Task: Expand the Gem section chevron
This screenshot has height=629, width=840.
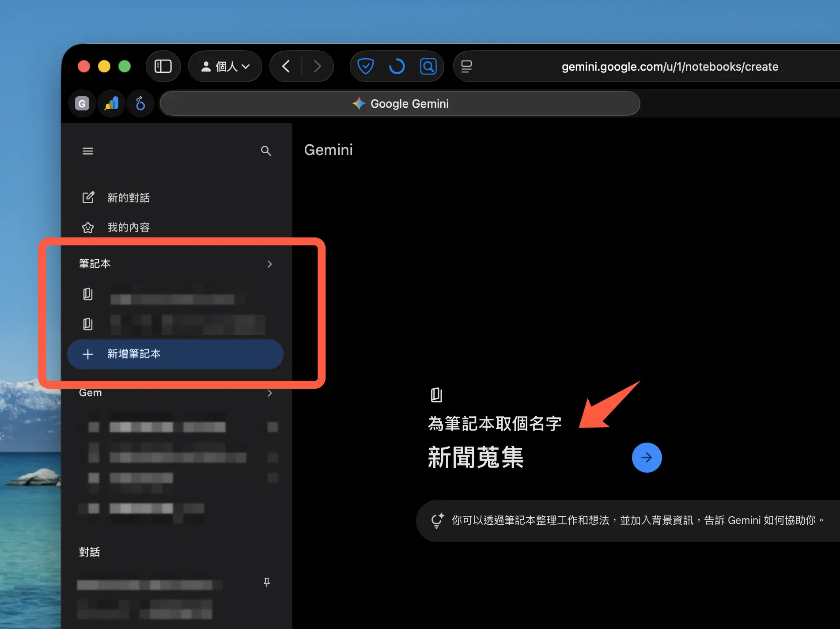Action: 269,393
